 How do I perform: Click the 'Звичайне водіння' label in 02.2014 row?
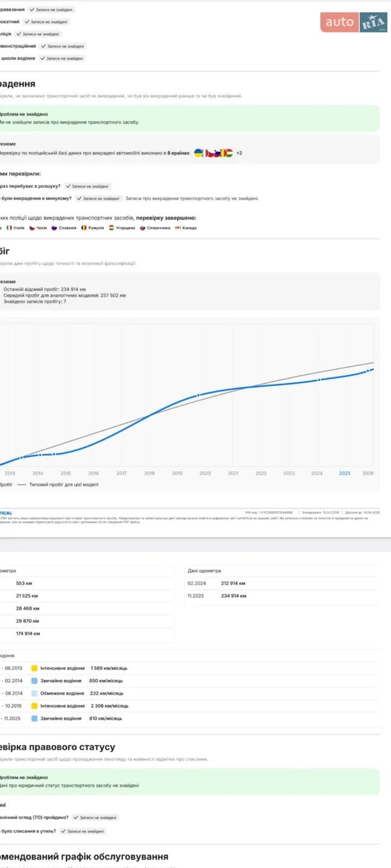click(61, 681)
